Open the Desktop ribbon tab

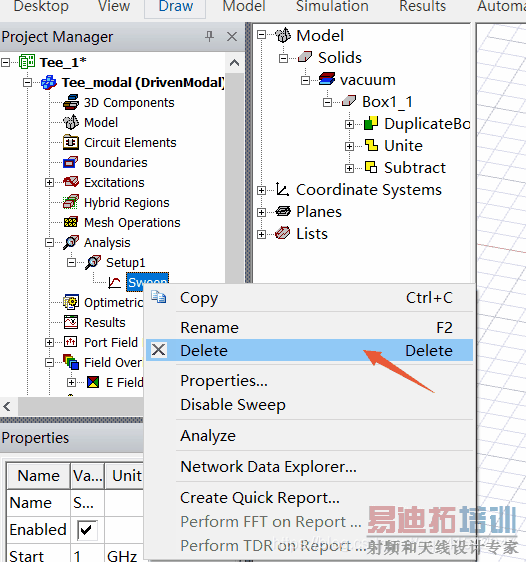pyautogui.click(x=41, y=6)
